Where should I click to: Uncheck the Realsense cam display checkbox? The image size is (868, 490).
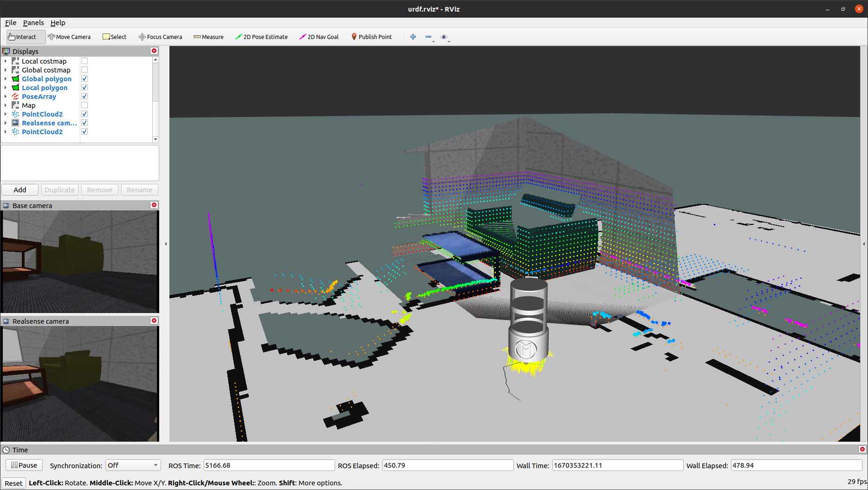(84, 123)
